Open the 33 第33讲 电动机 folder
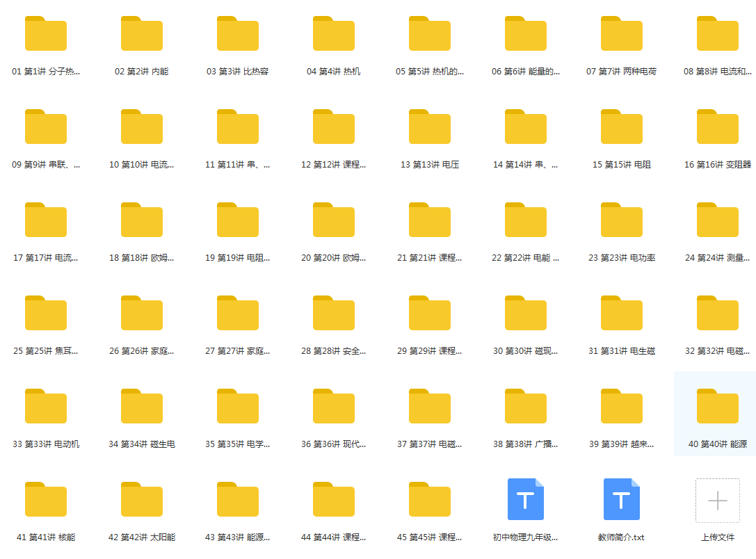The width and height of the screenshot is (756, 559). click(46, 407)
